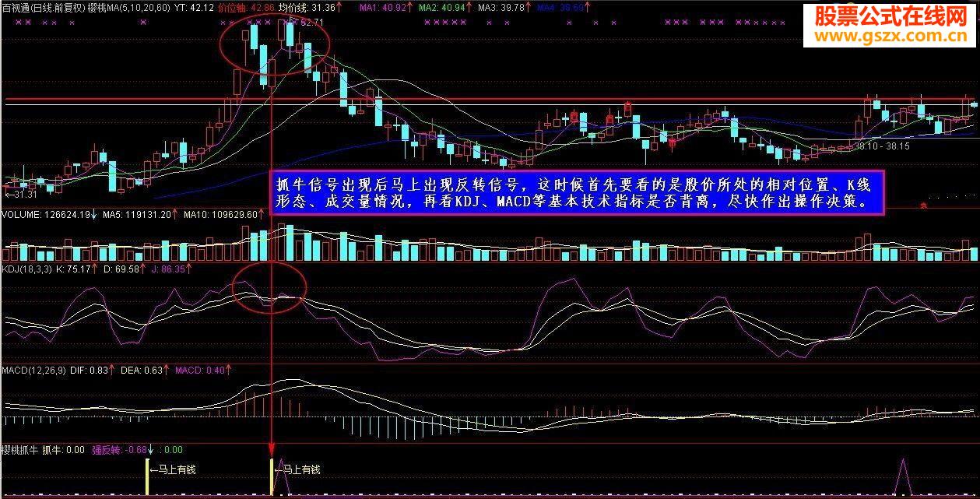Select the green 0.00 indicator value
Screen dimensions: 980x499
pos(170,449)
